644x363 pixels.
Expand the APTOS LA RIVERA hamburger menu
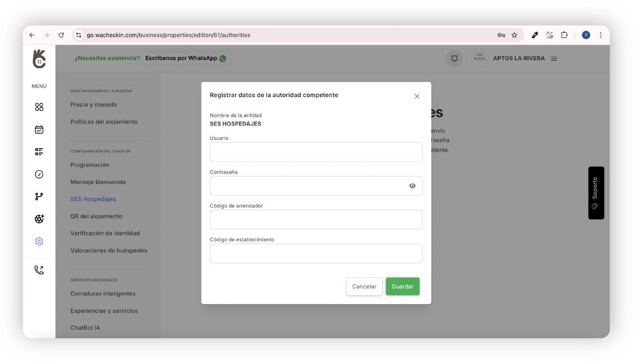tap(554, 58)
